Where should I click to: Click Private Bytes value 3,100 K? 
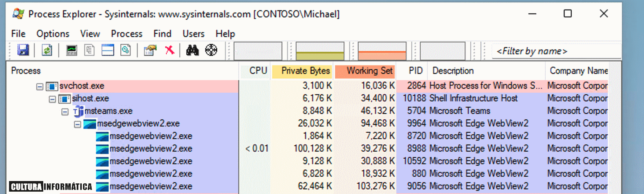(x=317, y=86)
